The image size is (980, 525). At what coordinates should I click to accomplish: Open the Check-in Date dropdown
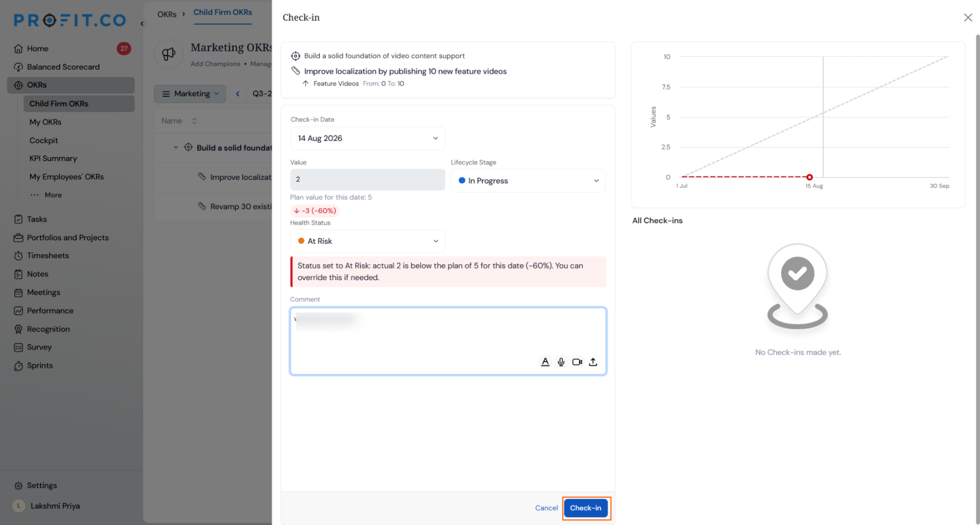pos(368,138)
